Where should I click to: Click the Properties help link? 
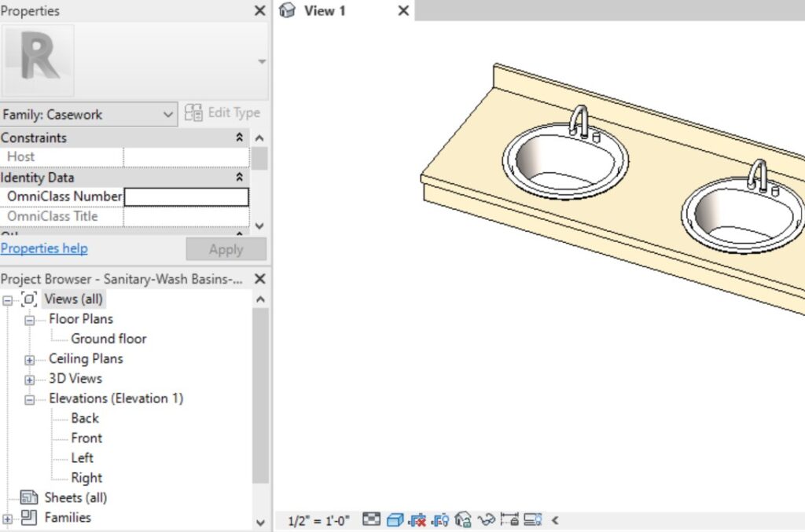point(44,248)
